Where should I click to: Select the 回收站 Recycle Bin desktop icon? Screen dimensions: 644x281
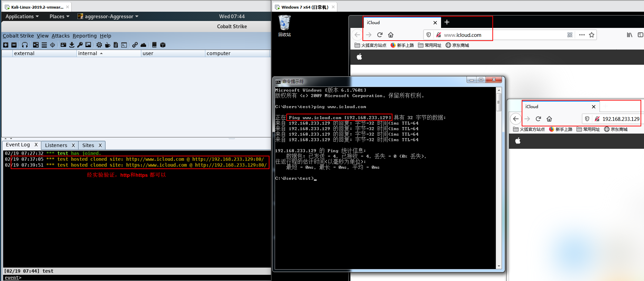click(285, 26)
